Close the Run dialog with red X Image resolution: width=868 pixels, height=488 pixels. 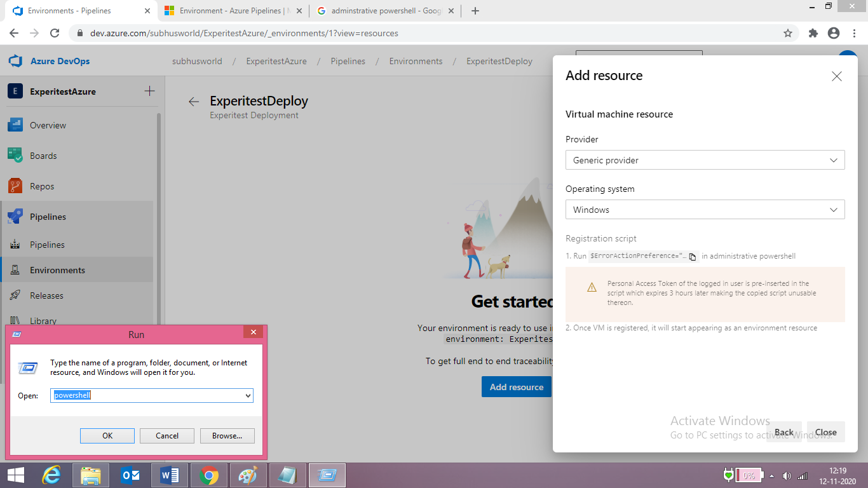pos(253,332)
